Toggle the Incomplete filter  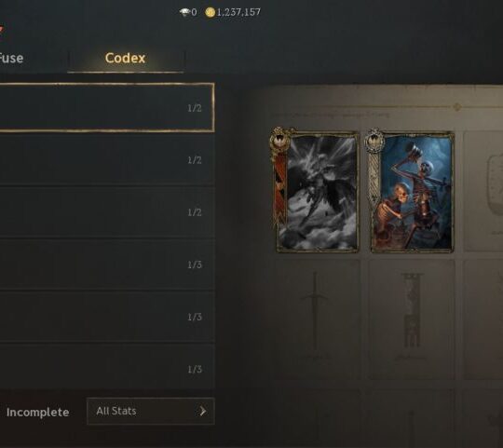(x=37, y=412)
